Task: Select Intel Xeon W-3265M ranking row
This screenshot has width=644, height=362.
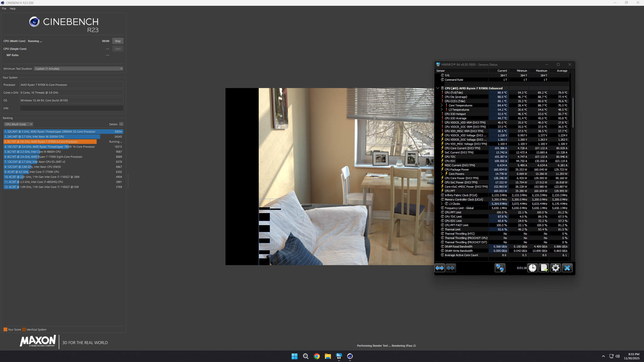Action: tap(63, 137)
